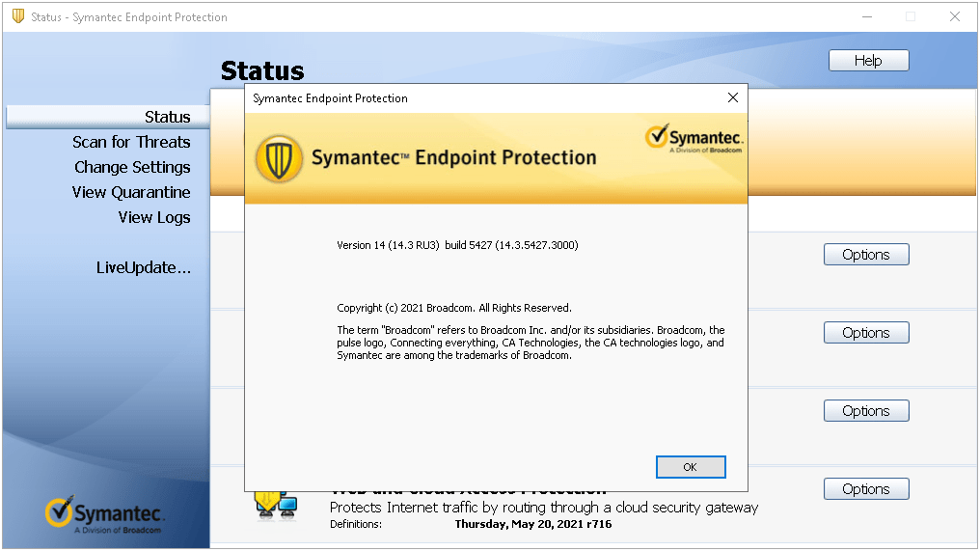Click the Web and Cloud Access Protection icon
980x551 pixels.
275,504
